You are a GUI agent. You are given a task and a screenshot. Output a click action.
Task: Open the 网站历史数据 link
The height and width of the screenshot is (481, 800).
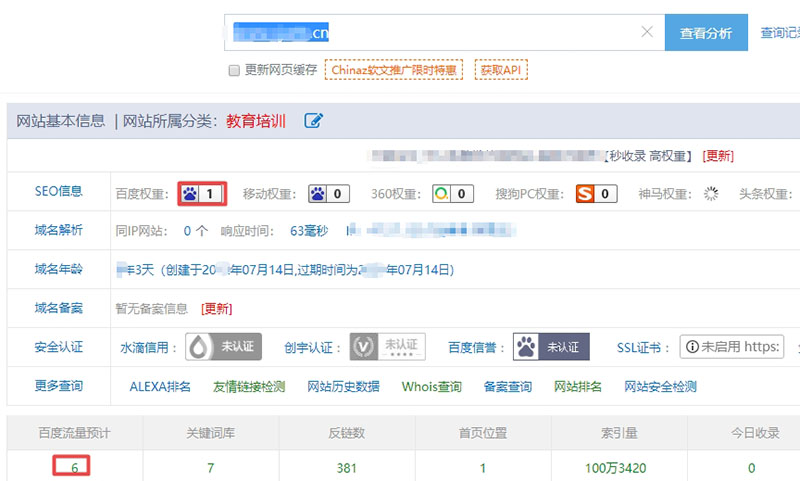pos(343,387)
